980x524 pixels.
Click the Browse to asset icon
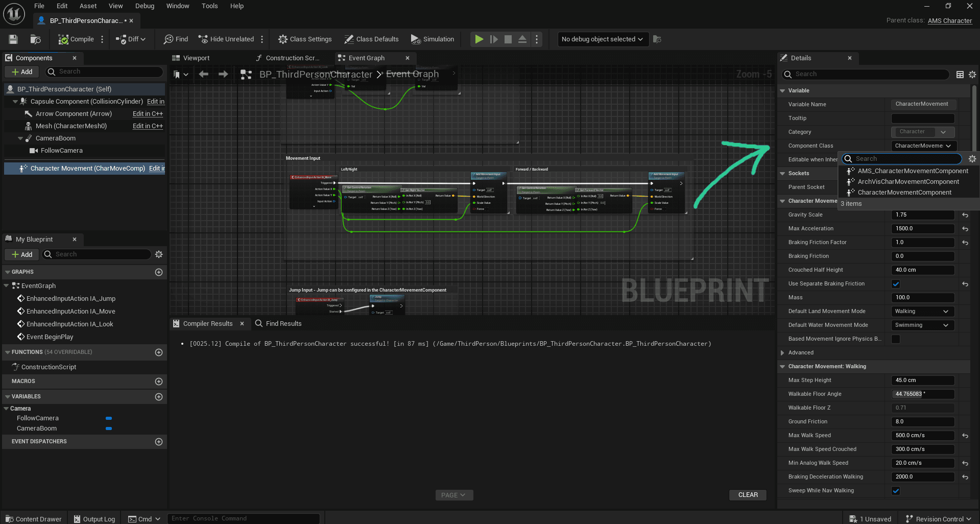[x=35, y=39]
